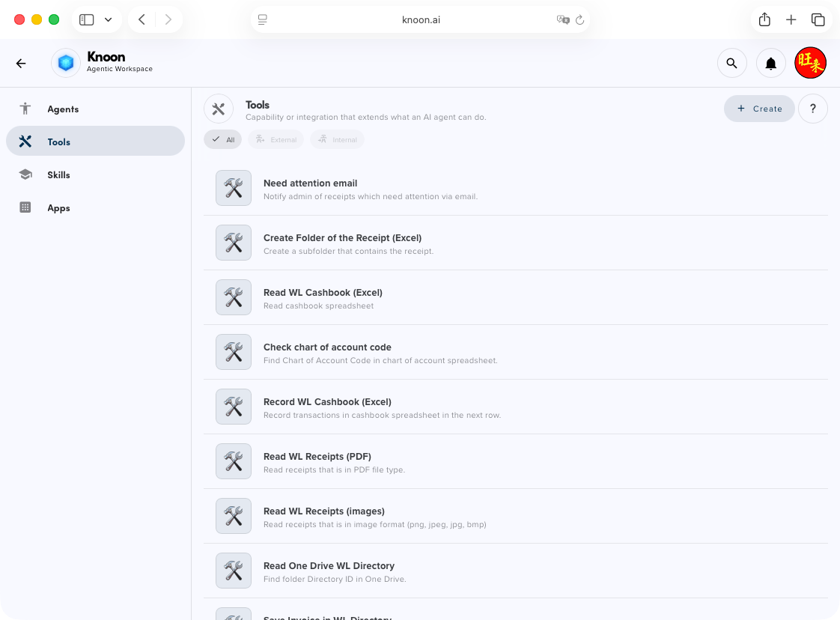This screenshot has height=620, width=840.
Task: Open the Apps section from the sidebar
Action: (x=58, y=207)
